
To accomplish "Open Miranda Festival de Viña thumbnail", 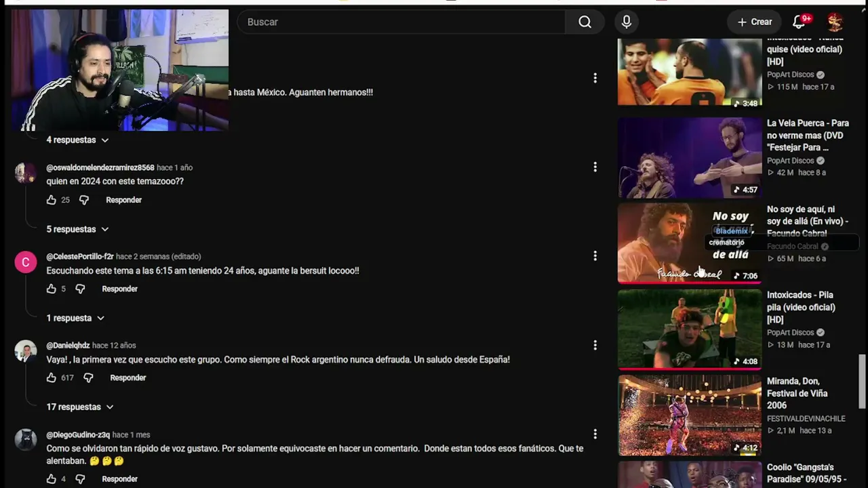I will pos(690,415).
